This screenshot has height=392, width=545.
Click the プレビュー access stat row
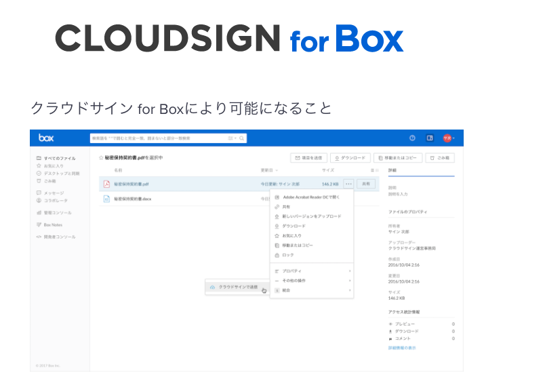click(421, 324)
